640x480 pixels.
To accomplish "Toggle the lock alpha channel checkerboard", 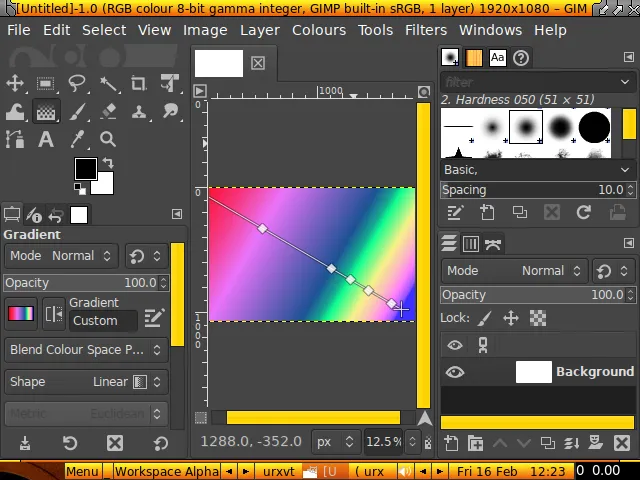I will tap(538, 318).
